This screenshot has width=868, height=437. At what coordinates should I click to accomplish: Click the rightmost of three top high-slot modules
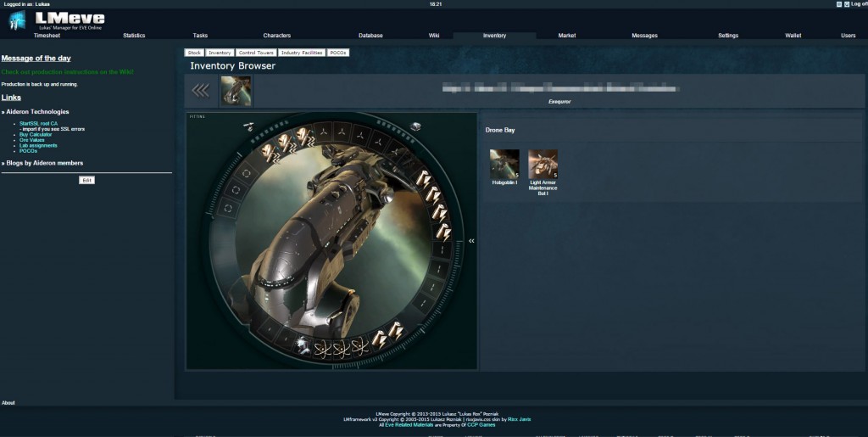coord(304,137)
